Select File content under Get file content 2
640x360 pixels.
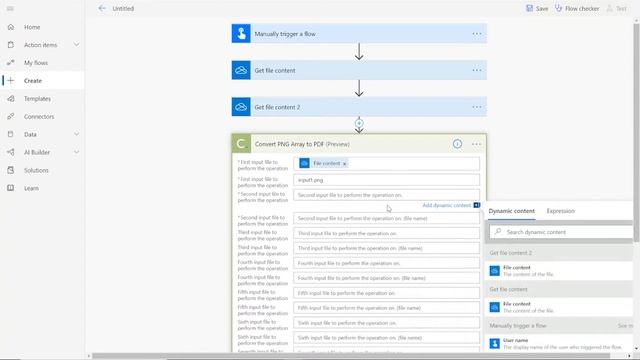point(559,271)
